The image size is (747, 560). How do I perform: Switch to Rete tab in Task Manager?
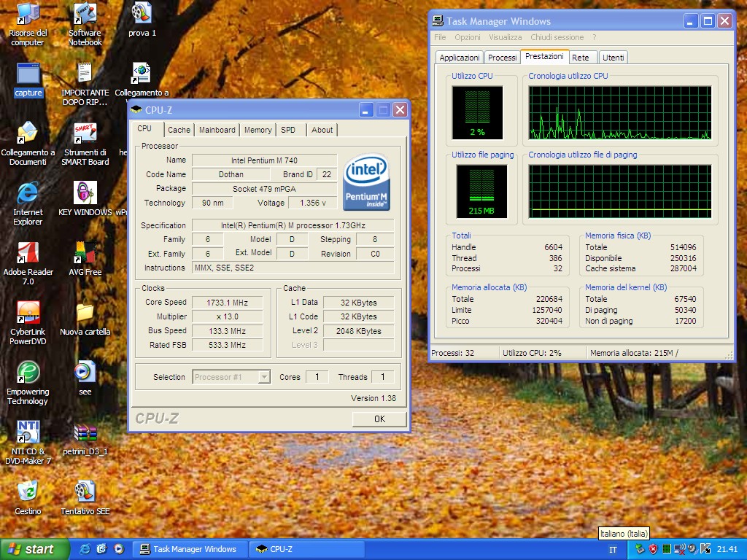583,58
